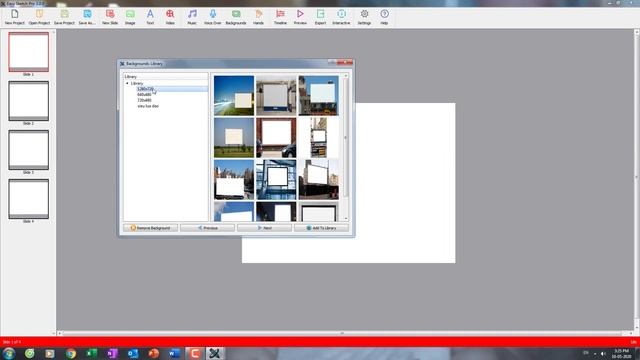Viewport: 640px width, 360px height.
Task: Add a New Slide from toolbar
Action: pyautogui.click(x=110, y=17)
